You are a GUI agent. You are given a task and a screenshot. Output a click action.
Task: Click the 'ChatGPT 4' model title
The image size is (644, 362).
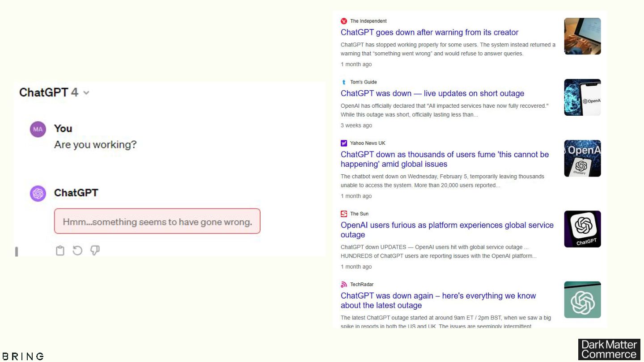coord(49,93)
